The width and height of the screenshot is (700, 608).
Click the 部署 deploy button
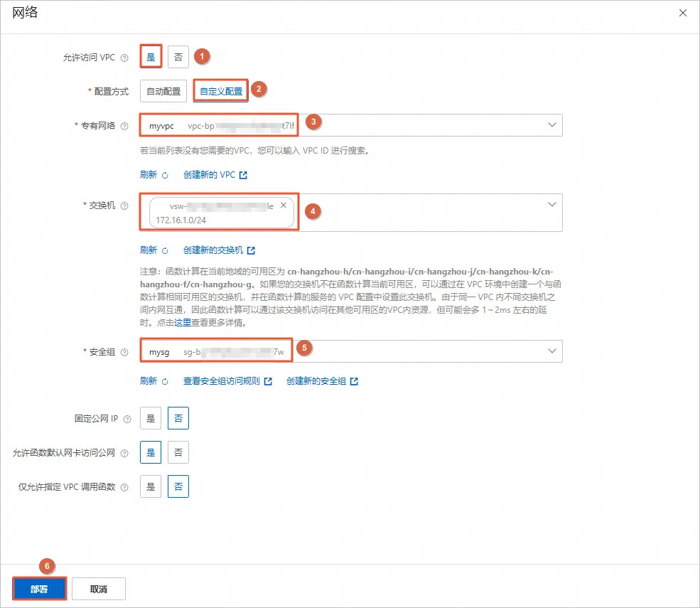[x=39, y=589]
